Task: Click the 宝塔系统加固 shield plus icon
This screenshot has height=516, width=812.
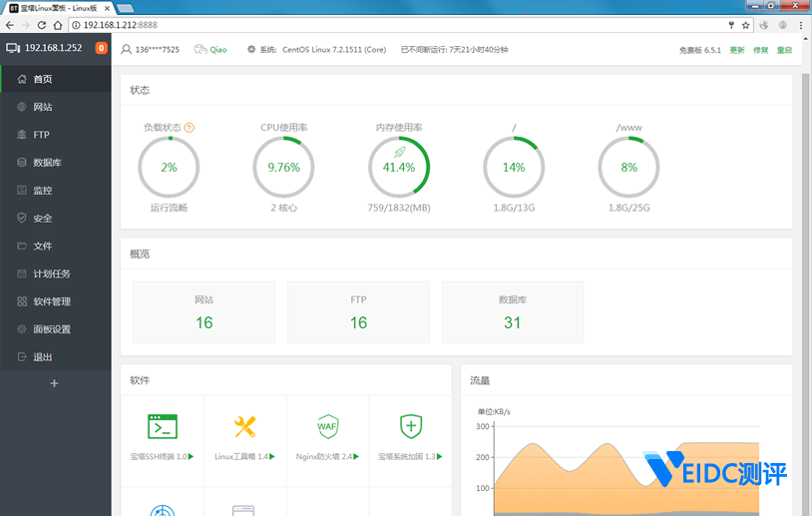Action: click(410, 427)
